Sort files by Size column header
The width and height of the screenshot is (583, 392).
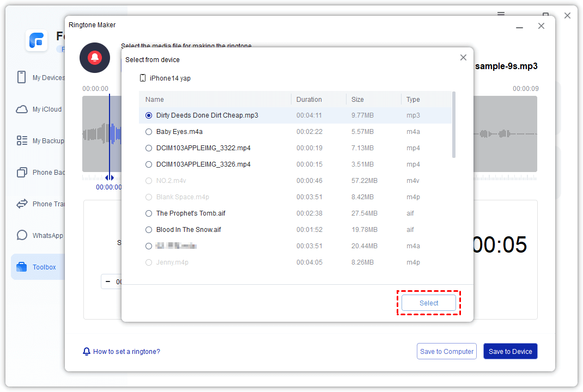357,100
